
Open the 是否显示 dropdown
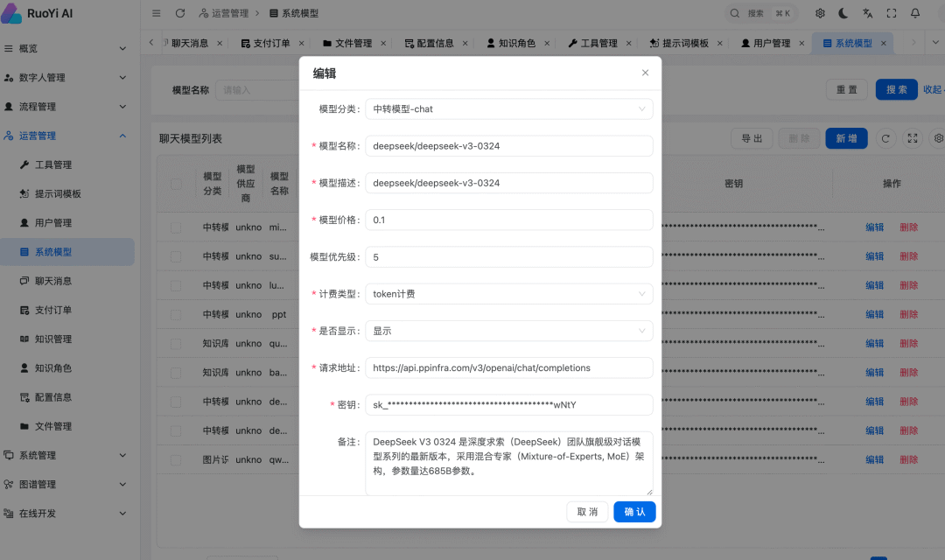[508, 331]
